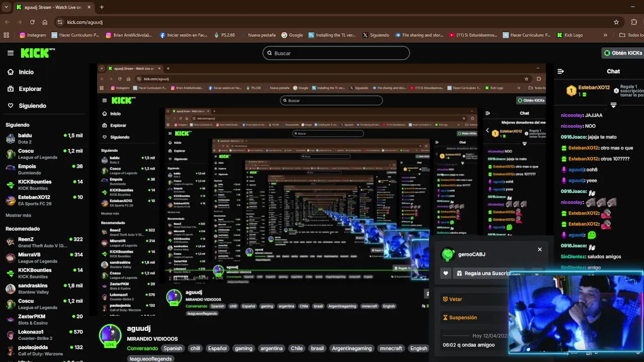Click the Obtén KICKs button
The width and height of the screenshot is (644, 362).
pos(623,53)
